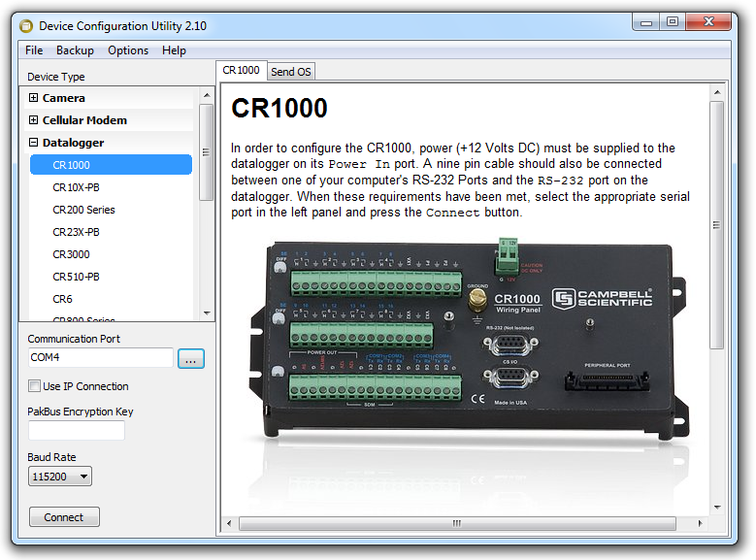Click the content pane vertical scrollbar thumb
The image size is (756, 560).
click(x=717, y=225)
